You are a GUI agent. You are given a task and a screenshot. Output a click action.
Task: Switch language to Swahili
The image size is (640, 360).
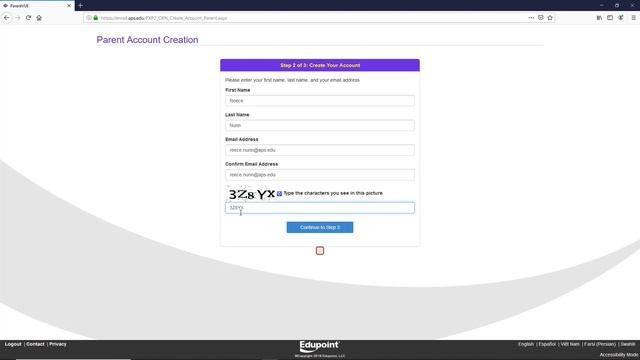click(628, 344)
